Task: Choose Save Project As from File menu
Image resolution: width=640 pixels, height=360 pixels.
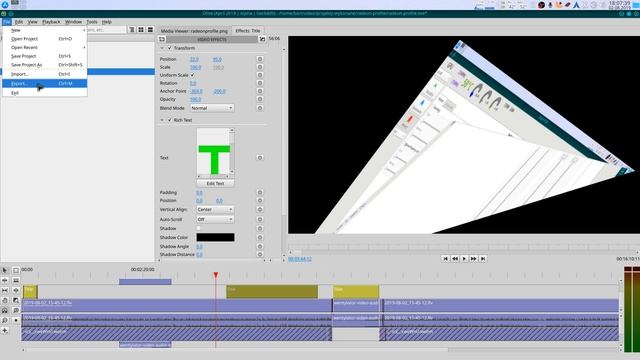Action: (x=44, y=65)
